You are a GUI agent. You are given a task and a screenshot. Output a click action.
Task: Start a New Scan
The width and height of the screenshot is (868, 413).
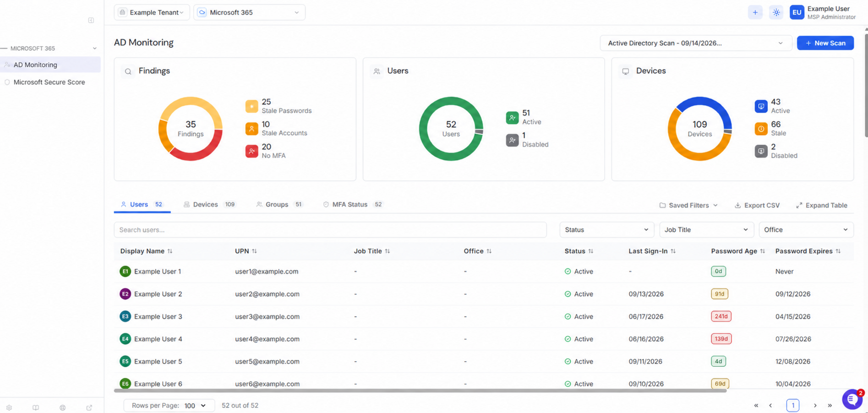click(x=825, y=43)
